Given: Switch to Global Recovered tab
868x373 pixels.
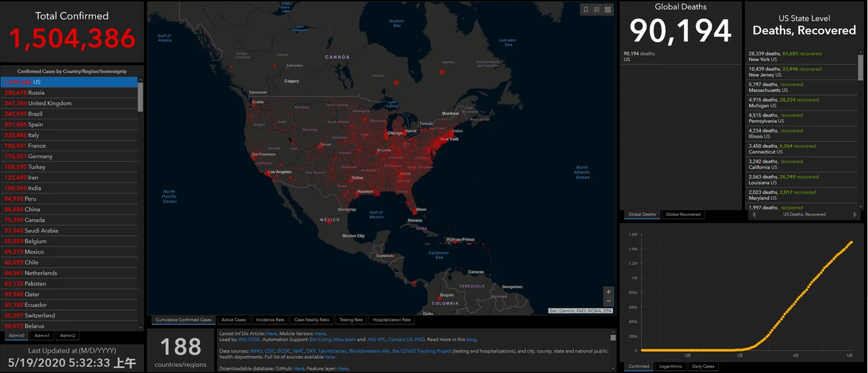Looking at the screenshot, I should 683,214.
